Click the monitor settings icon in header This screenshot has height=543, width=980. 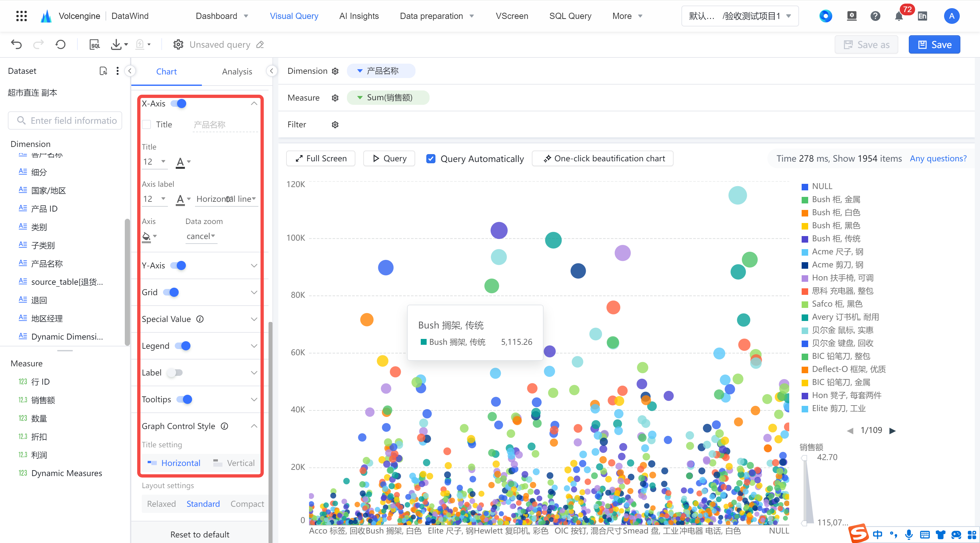pos(852,16)
